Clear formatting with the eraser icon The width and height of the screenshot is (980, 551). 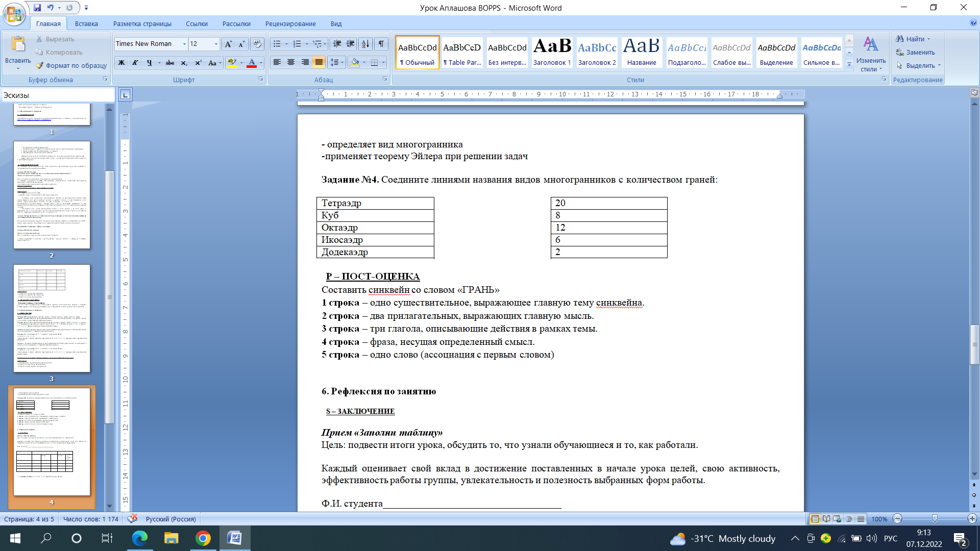point(257,44)
